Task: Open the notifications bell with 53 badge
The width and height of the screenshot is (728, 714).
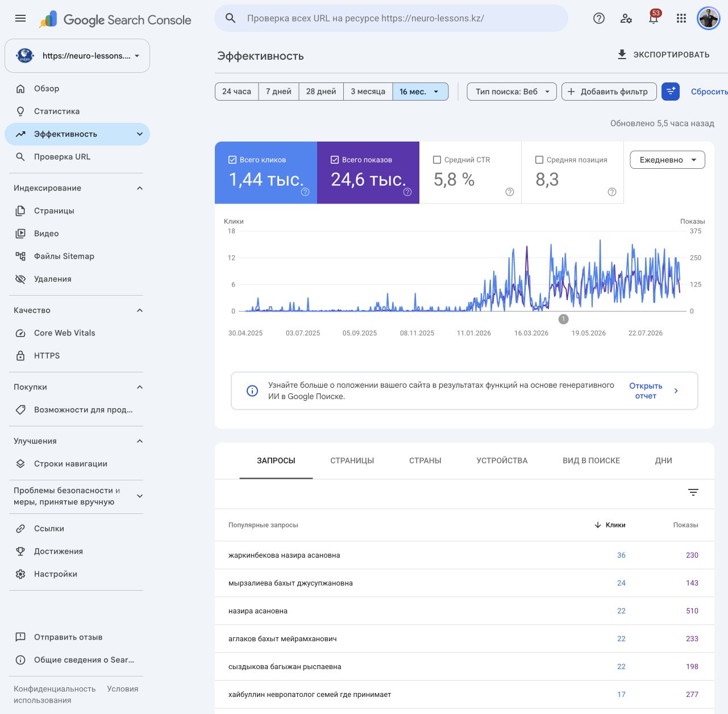Action: click(654, 18)
